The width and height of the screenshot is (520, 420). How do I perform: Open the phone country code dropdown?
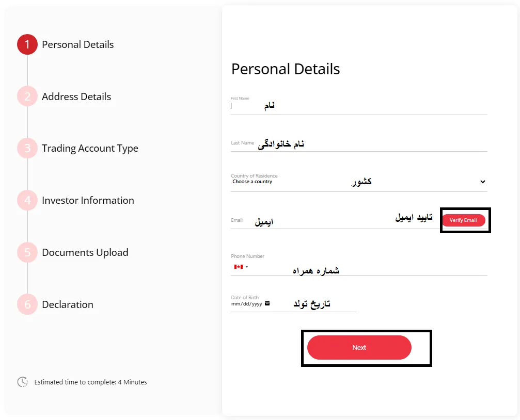(246, 267)
